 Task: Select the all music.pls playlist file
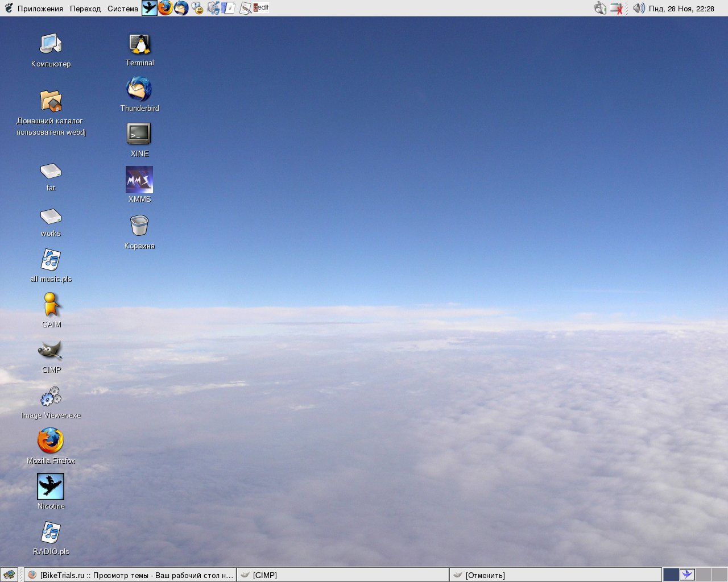51,260
